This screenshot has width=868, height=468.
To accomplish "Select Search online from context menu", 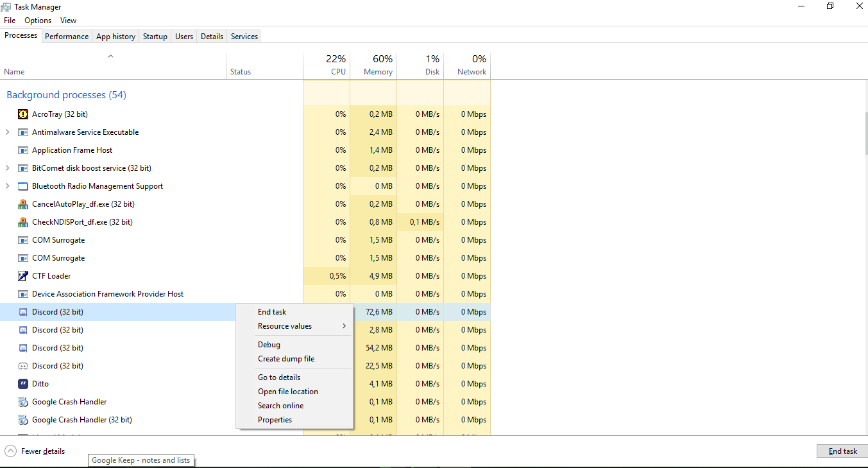I will (280, 405).
